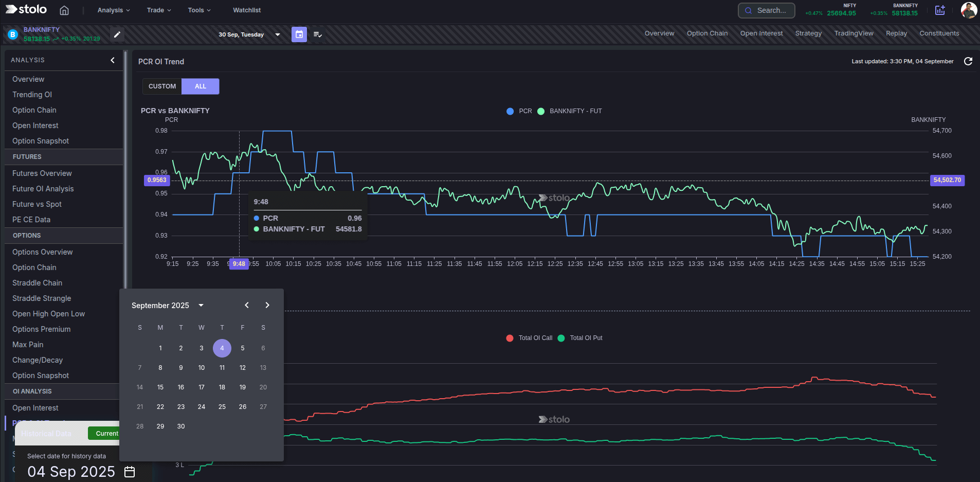The image size is (980, 482).
Task: Switch the chart view to CUSTOM
Action: pos(162,86)
